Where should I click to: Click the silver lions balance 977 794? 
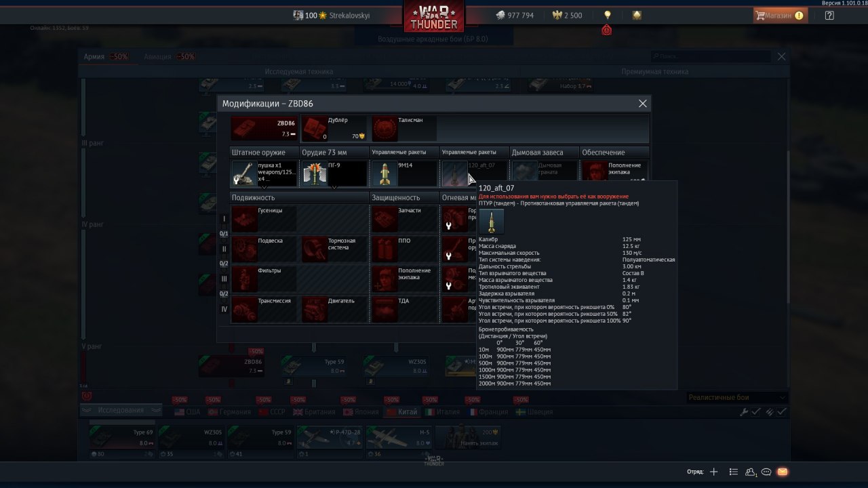[513, 15]
